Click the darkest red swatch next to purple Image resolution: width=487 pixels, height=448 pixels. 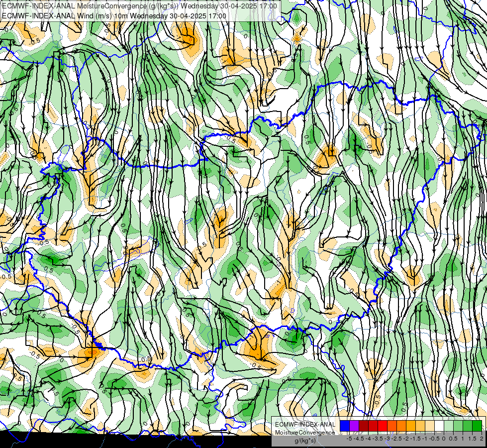364,426
